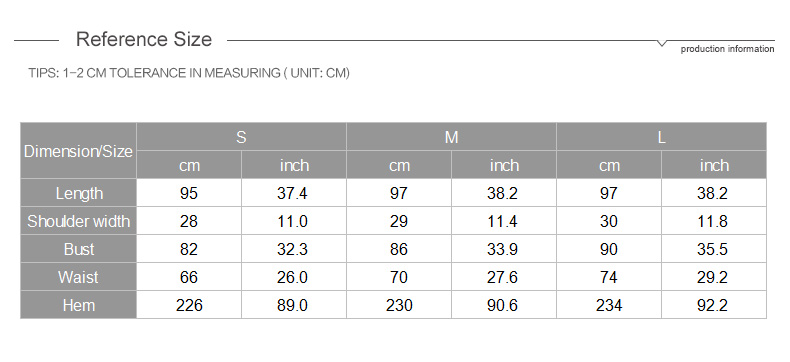The height and width of the screenshot is (362, 790).
Task: Click the Length row label
Action: click(78, 193)
